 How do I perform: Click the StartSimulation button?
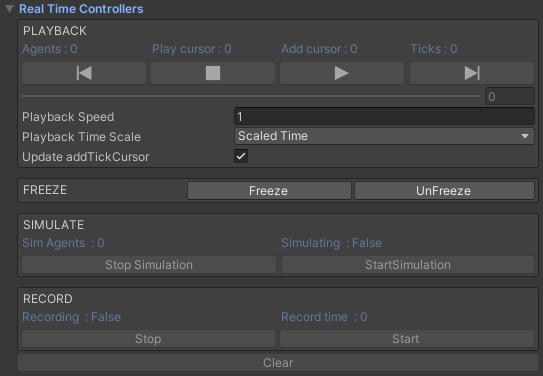pos(408,265)
